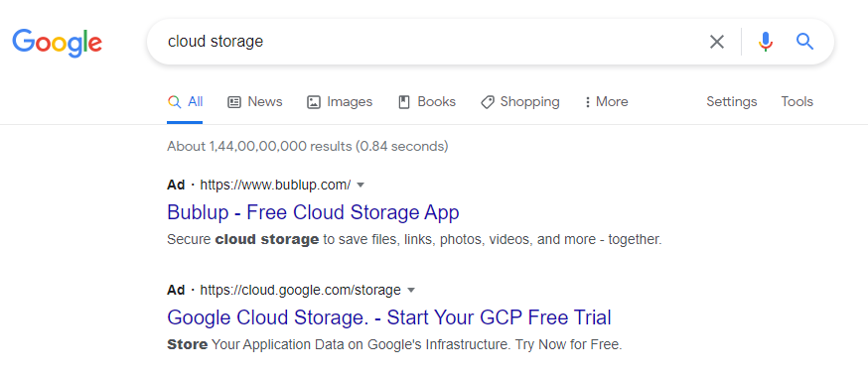Viewport: 868px width, 377px height.
Task: Click the blue magnifying glass search button
Action: click(x=804, y=42)
